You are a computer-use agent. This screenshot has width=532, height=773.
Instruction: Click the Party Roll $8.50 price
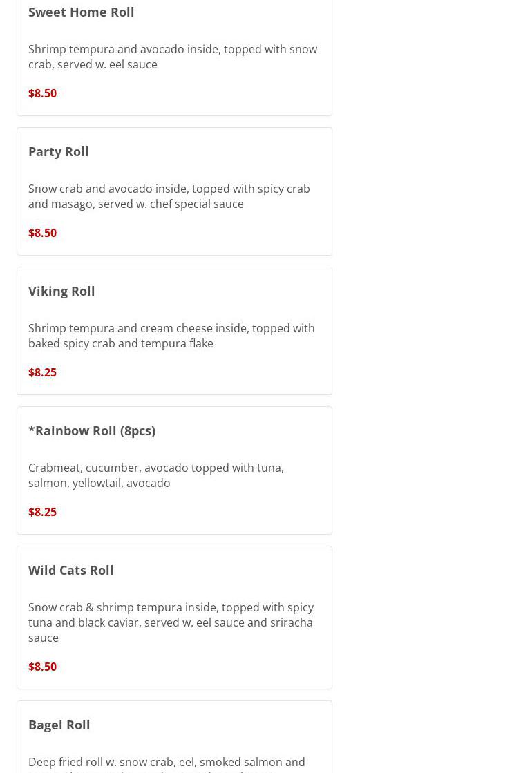point(42,233)
